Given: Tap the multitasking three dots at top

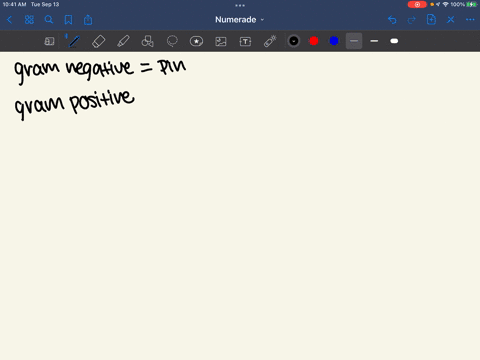Looking at the screenshot, I should click(240, 5).
